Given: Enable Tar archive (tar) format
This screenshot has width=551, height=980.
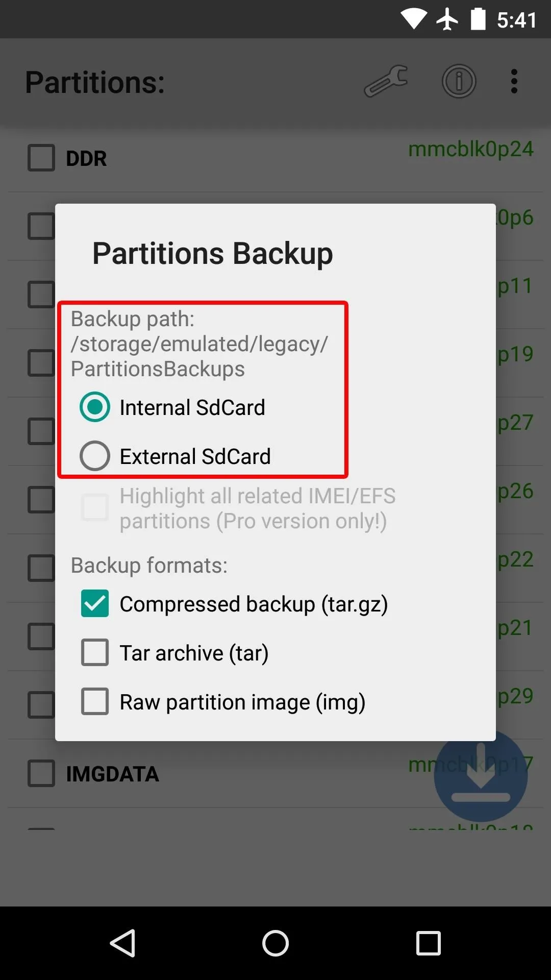Looking at the screenshot, I should coord(175,653).
